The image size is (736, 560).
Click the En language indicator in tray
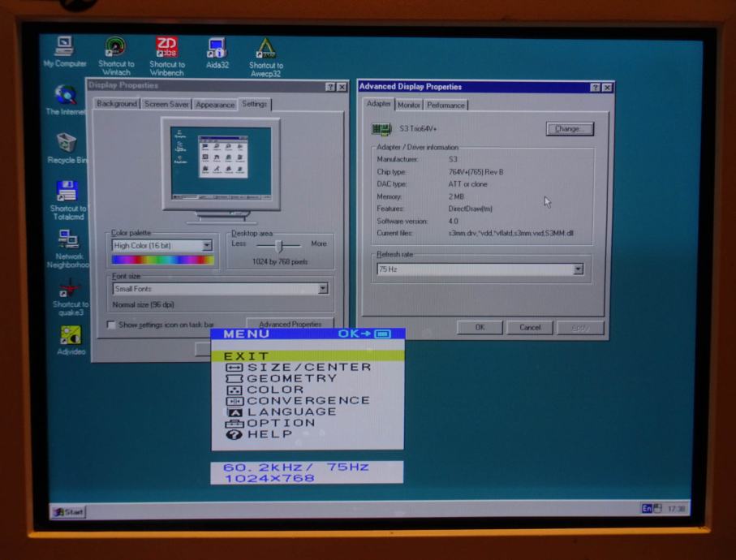[x=647, y=508]
